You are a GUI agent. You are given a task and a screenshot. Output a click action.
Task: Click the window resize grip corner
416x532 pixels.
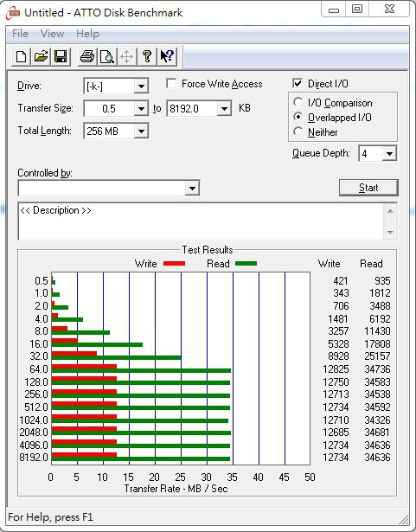pyautogui.click(x=403, y=518)
